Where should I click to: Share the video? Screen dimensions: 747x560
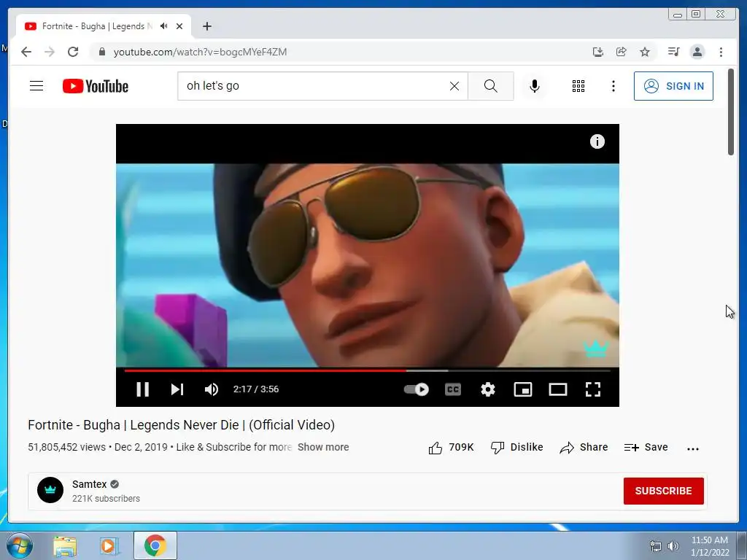(584, 448)
